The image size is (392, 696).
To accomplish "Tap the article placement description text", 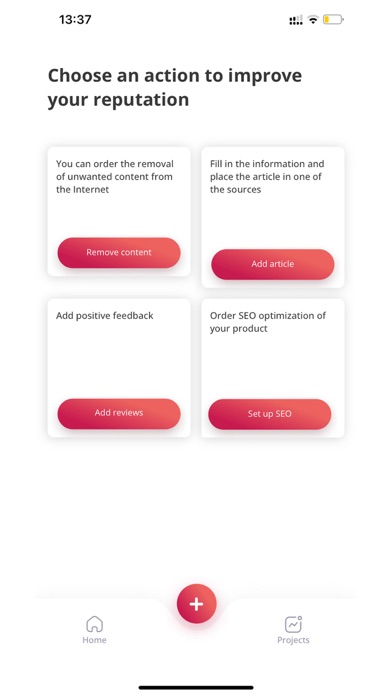I will tap(267, 177).
